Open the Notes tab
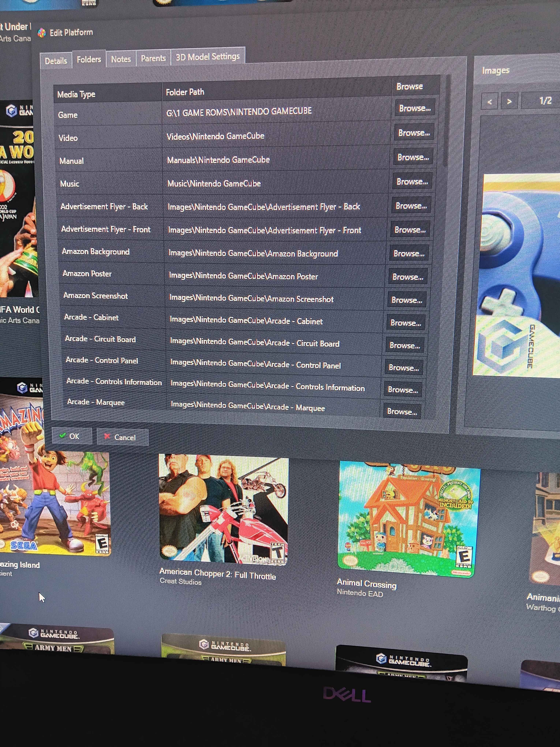 click(x=121, y=59)
